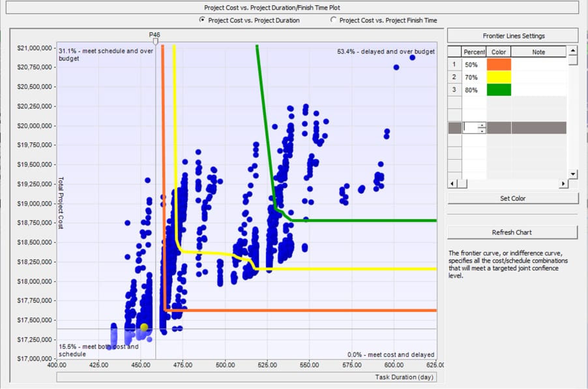Click the Percent column header
Image resolution: width=588 pixels, height=389 pixels.
(473, 52)
